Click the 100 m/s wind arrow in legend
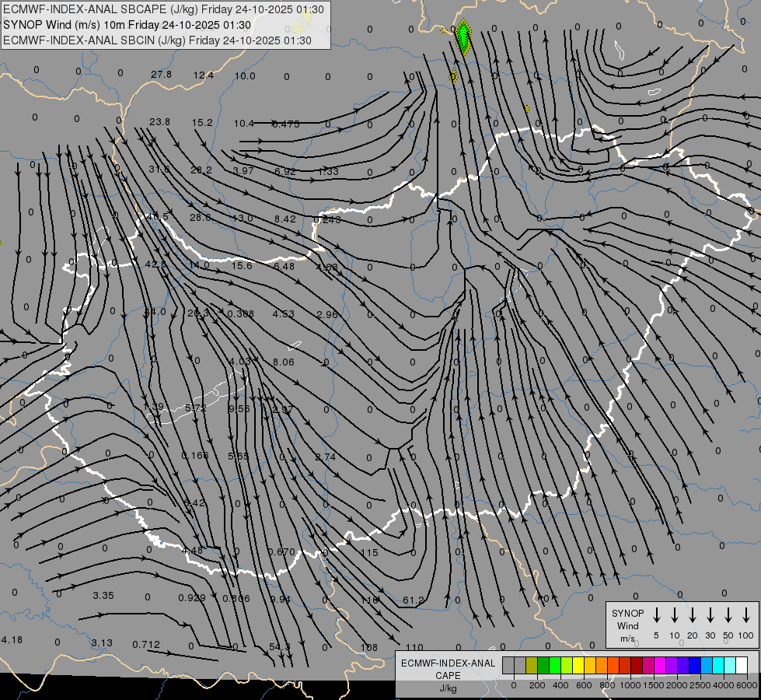The image size is (761, 700). 746,615
